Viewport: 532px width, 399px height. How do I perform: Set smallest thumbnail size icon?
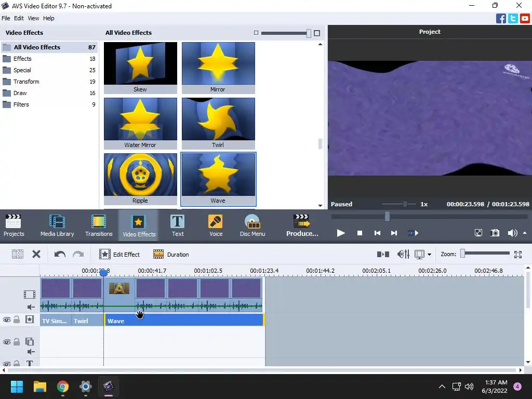pyautogui.click(x=256, y=33)
